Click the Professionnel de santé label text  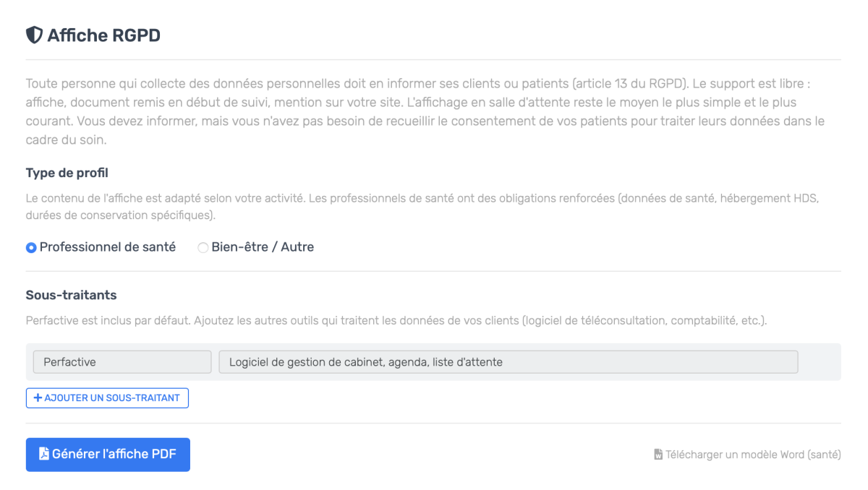[x=107, y=247]
